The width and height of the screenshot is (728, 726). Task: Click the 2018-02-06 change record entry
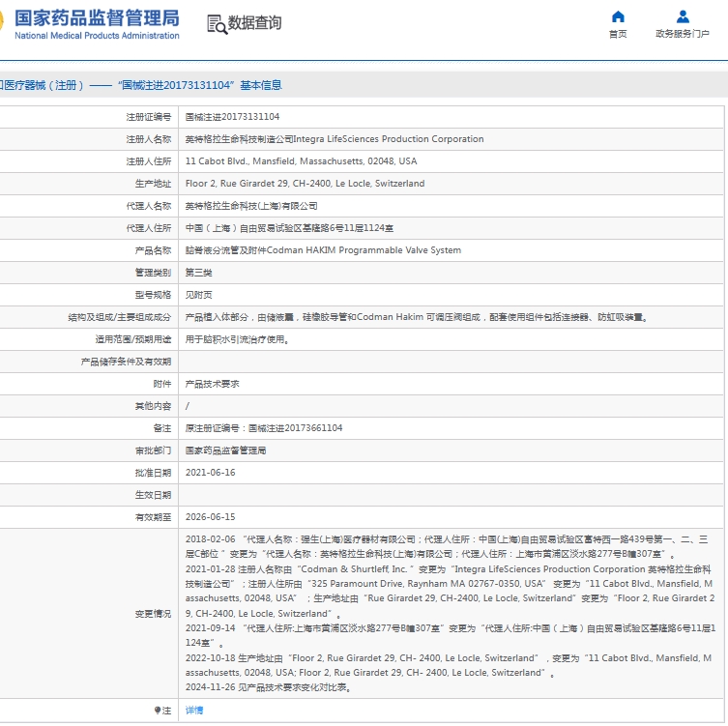(447, 547)
